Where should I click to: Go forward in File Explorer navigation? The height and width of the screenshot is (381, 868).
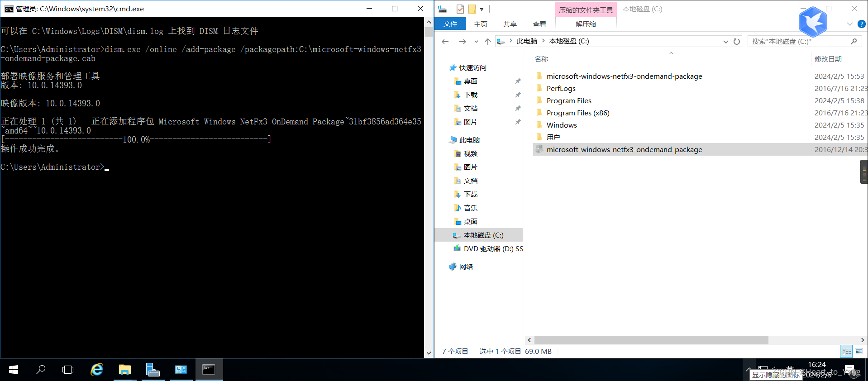click(463, 42)
